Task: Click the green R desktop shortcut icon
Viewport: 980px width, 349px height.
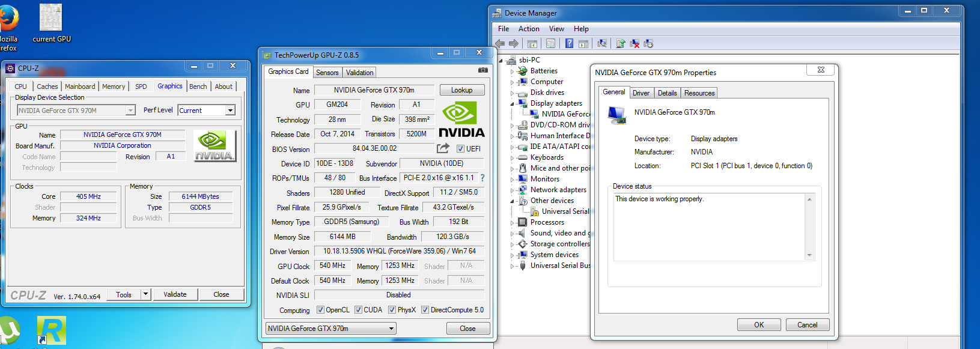Action: pyautogui.click(x=52, y=331)
